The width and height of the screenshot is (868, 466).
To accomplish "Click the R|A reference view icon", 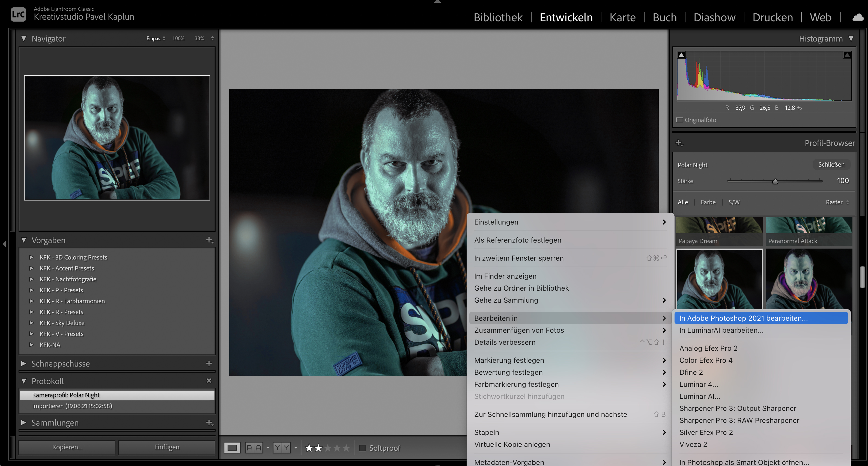I will [x=254, y=448].
